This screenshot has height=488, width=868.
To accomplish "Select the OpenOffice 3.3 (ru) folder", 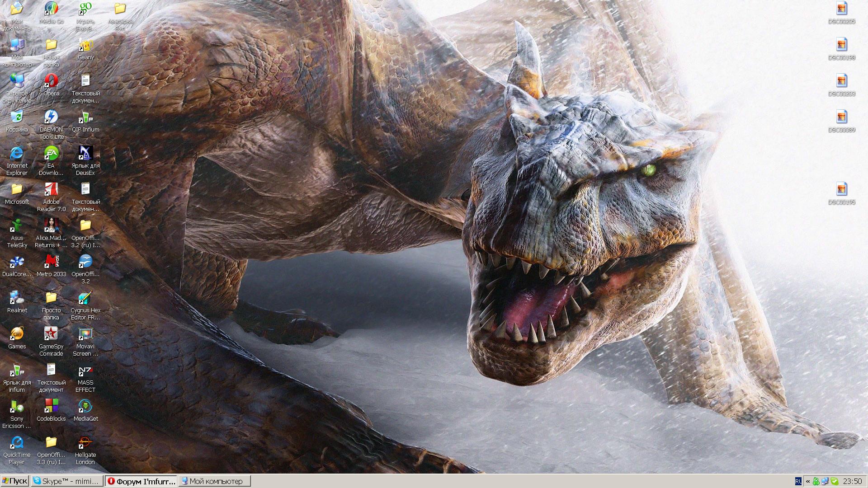I will [x=51, y=450].
